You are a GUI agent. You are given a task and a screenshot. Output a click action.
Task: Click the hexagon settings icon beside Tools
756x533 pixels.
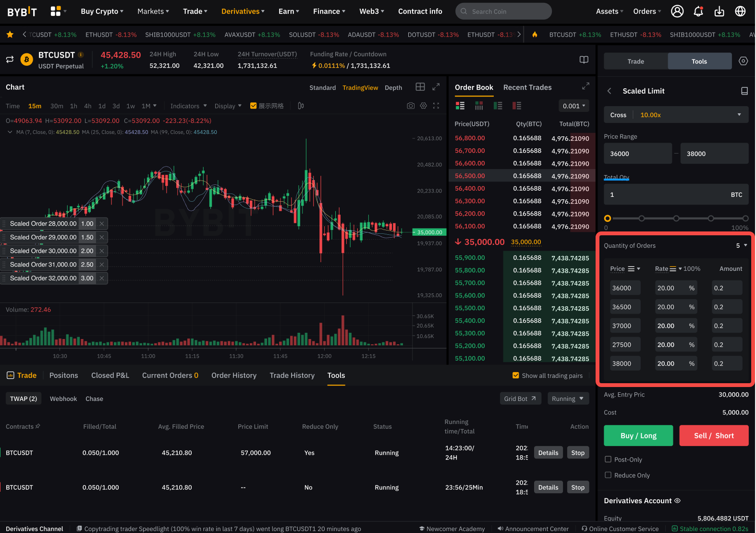point(743,61)
